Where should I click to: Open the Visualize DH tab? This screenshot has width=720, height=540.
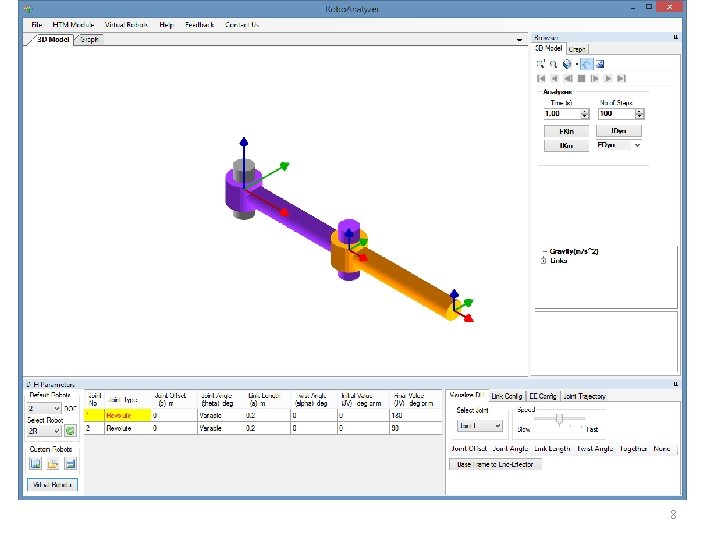[x=466, y=395]
